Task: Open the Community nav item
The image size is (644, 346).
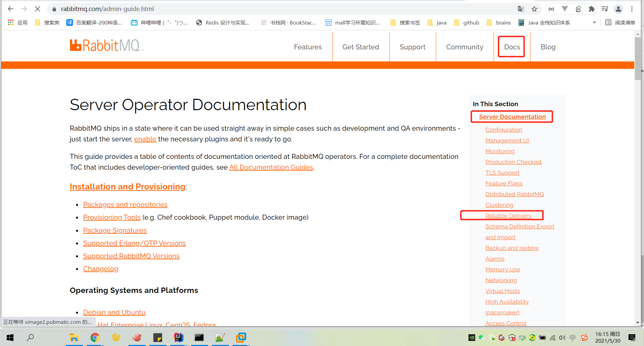Action: pyautogui.click(x=464, y=47)
